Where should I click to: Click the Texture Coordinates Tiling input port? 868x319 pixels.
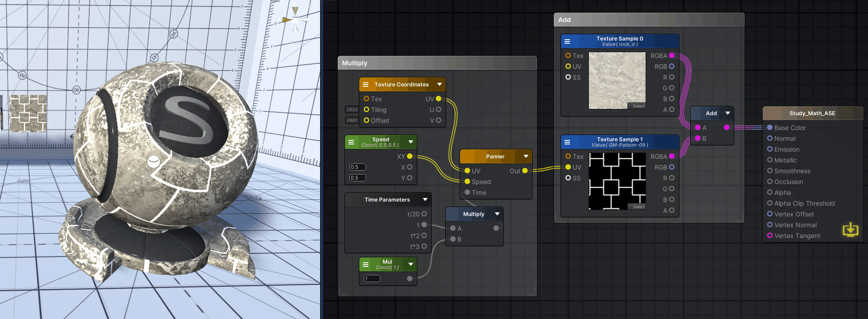[366, 110]
